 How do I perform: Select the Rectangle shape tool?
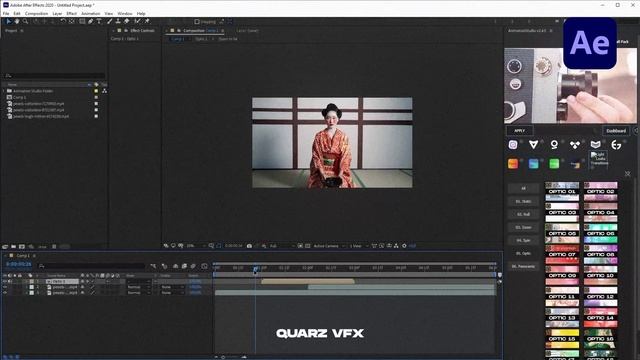(x=82, y=21)
